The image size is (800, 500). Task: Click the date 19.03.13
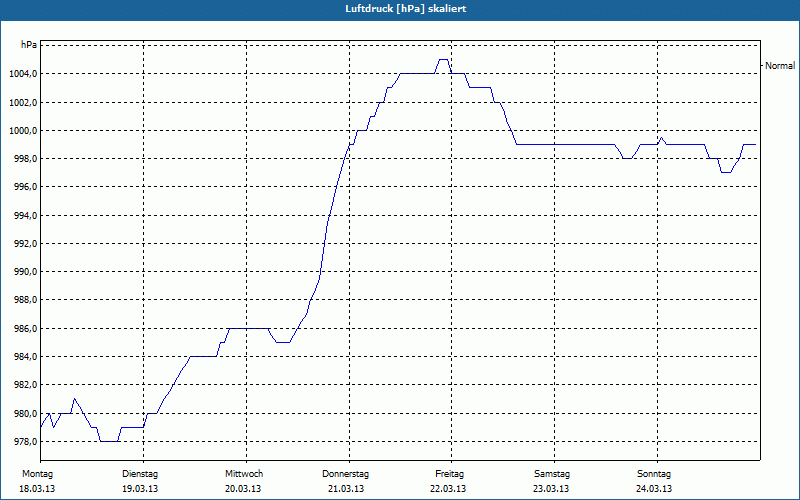point(140,489)
